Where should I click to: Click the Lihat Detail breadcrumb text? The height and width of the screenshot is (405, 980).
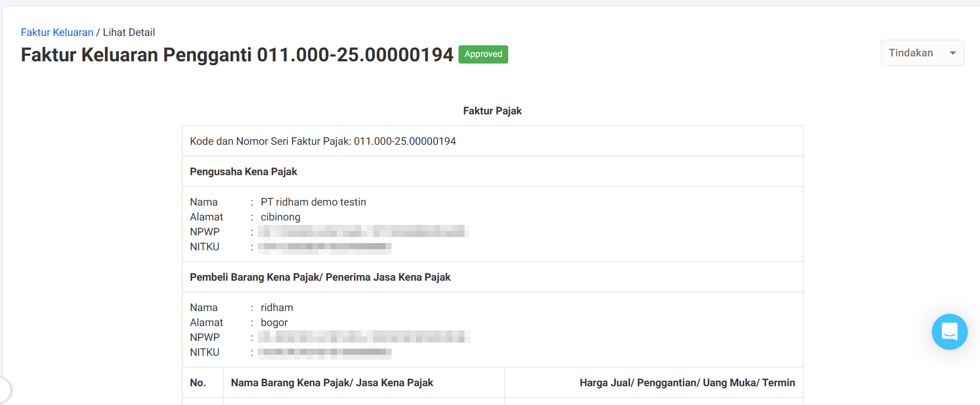(129, 33)
